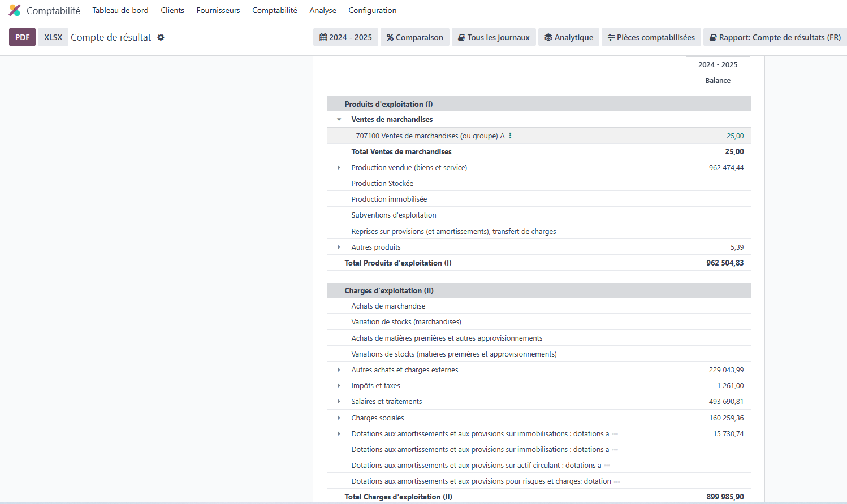This screenshot has width=847, height=504.
Task: Open the 2024 - 2025 date filter
Action: click(x=345, y=37)
